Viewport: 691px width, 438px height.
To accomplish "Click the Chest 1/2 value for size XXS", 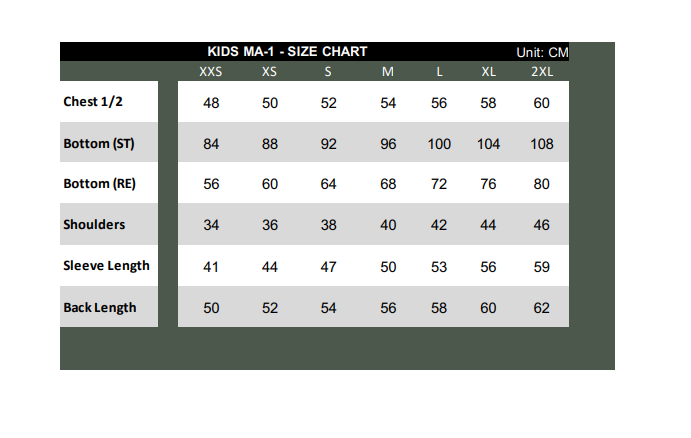I will click(211, 103).
